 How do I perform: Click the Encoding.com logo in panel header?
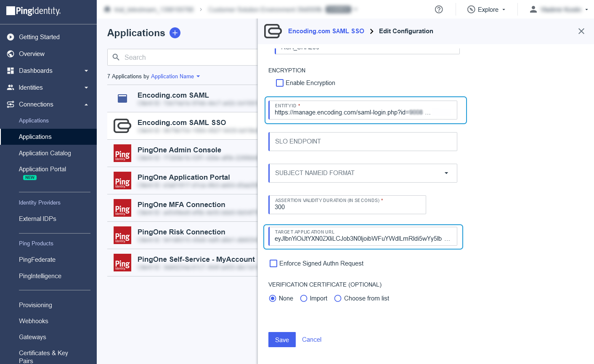[273, 31]
